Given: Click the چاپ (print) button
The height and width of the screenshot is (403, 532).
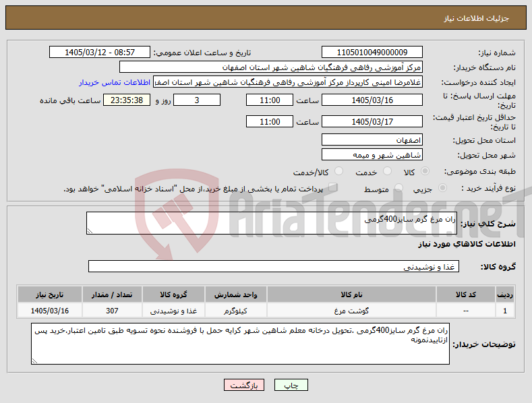Looking at the screenshot, I should pyautogui.click(x=291, y=385).
